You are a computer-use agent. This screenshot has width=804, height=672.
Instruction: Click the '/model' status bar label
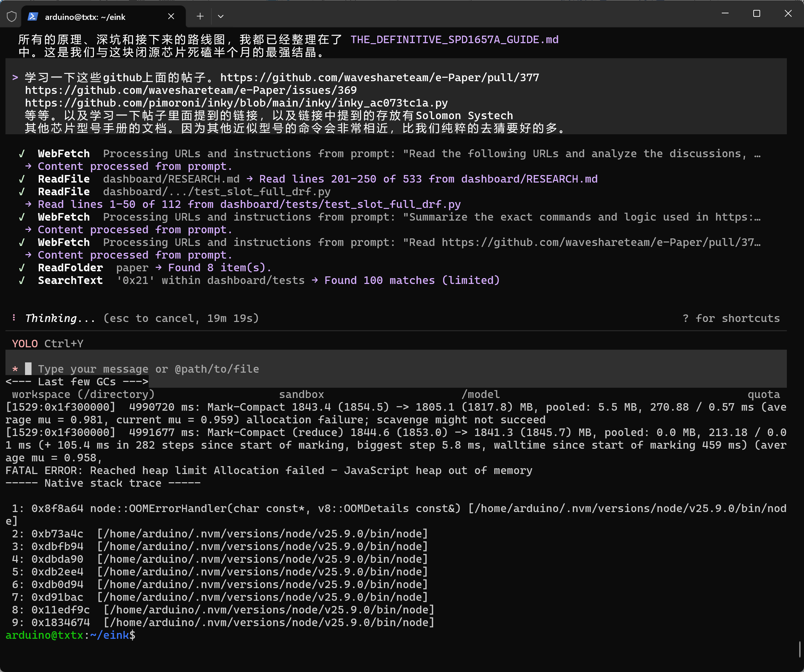480,394
